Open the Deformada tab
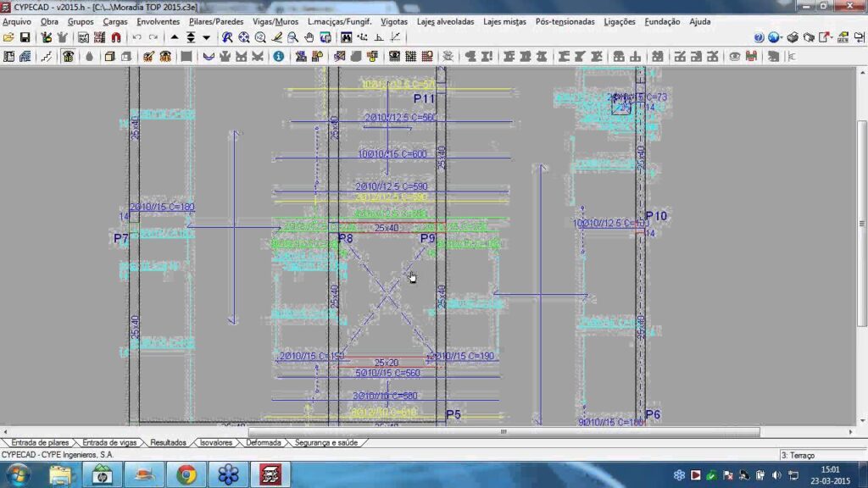868x488 pixels. 264,442
